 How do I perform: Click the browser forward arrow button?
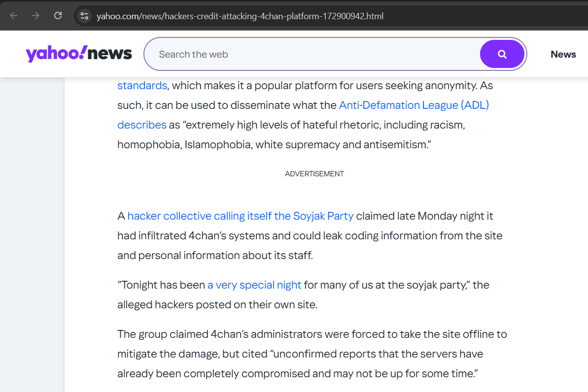(35, 16)
